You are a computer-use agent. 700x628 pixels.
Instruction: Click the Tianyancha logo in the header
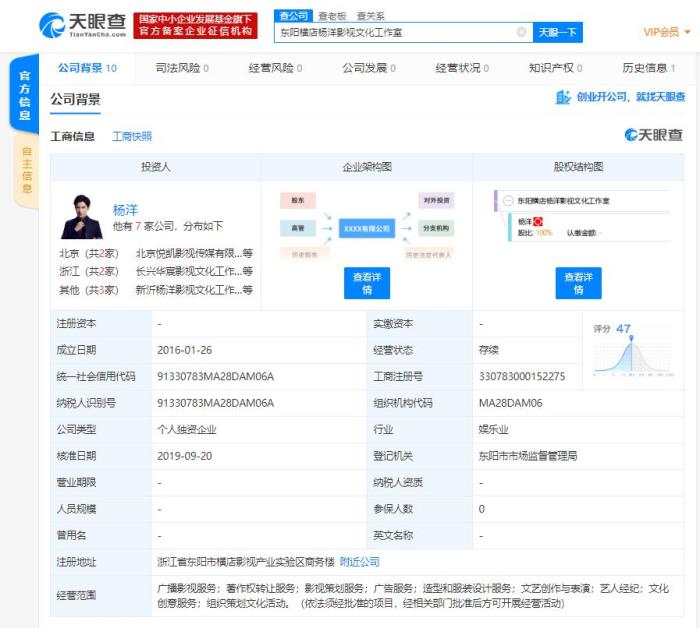tap(82, 24)
